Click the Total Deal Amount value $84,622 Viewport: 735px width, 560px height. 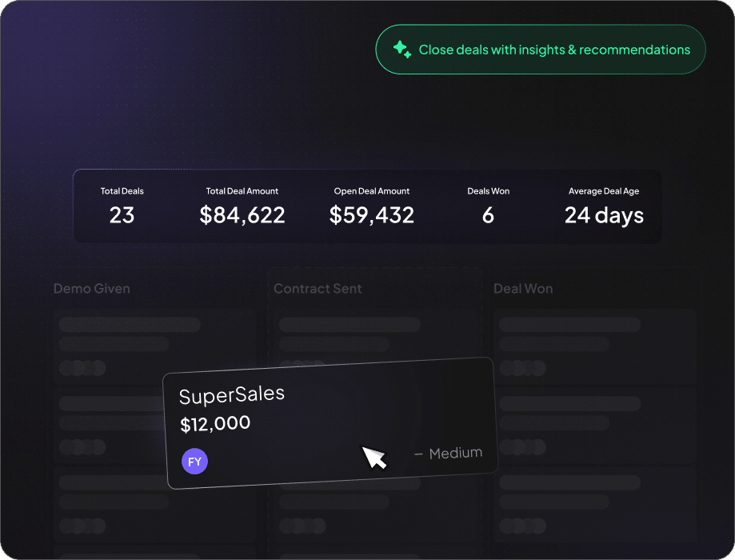point(242,214)
